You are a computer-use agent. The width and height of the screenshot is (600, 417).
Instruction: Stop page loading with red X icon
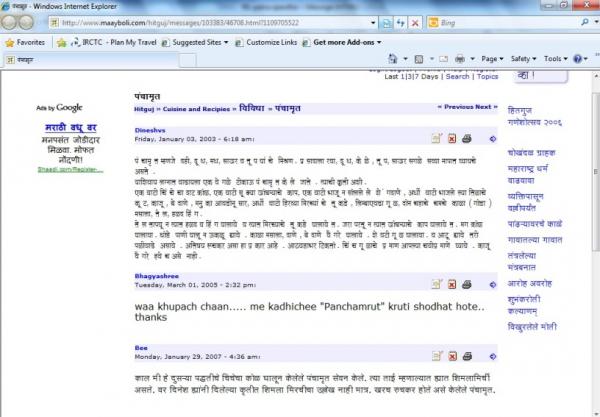[417, 21]
